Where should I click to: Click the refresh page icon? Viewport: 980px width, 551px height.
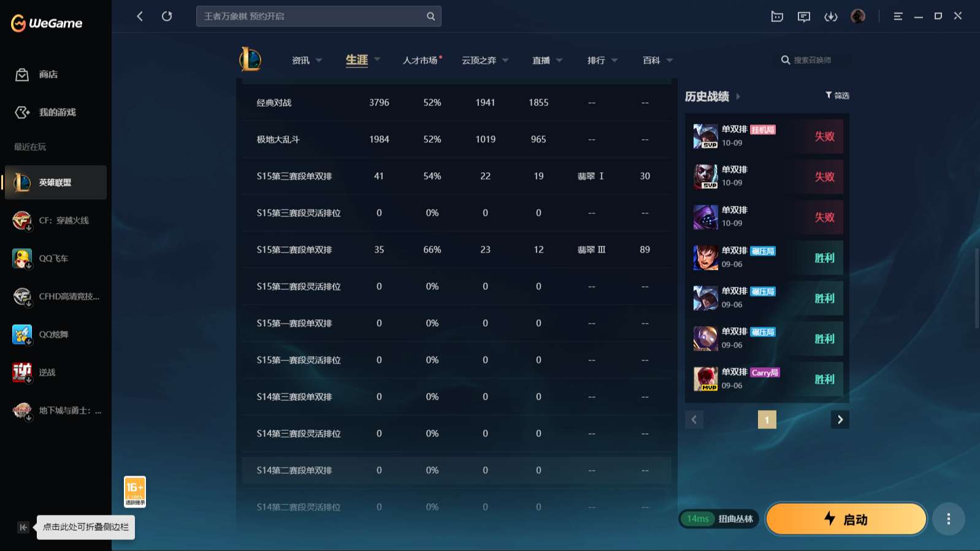pyautogui.click(x=167, y=17)
